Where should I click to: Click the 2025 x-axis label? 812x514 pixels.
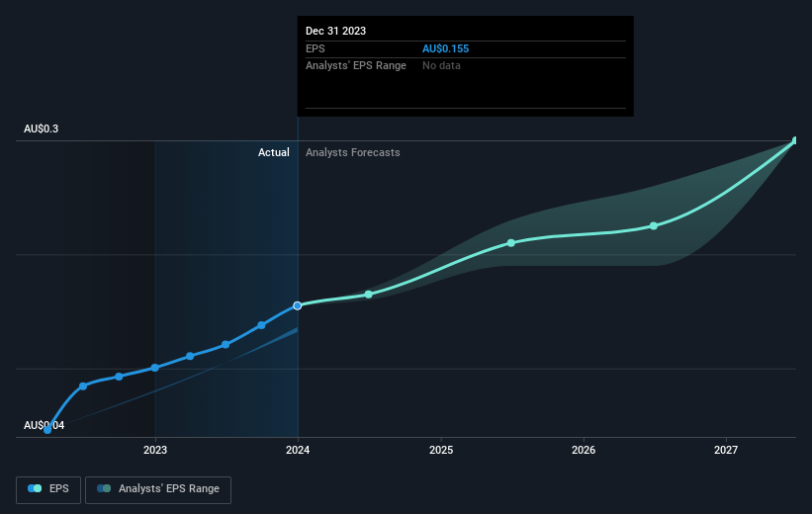[x=441, y=450]
